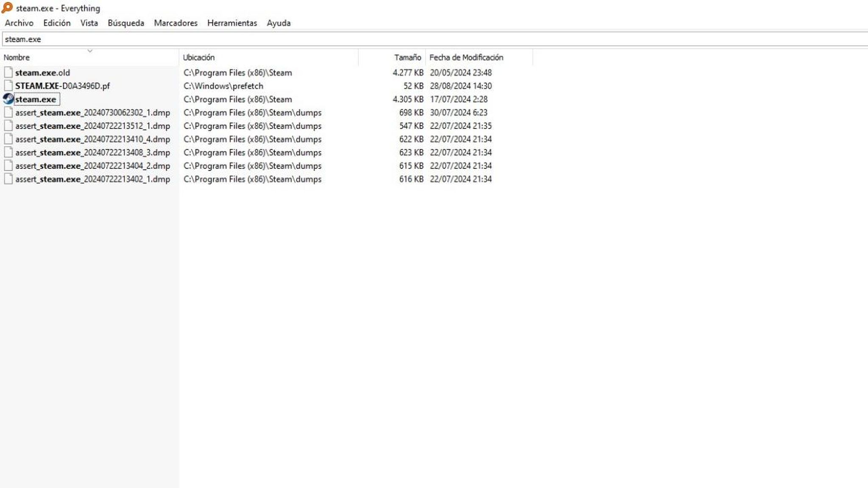Screen dimensions: 868x488
Task: Sort by Fecha de Modificación header
Action: (x=466, y=58)
